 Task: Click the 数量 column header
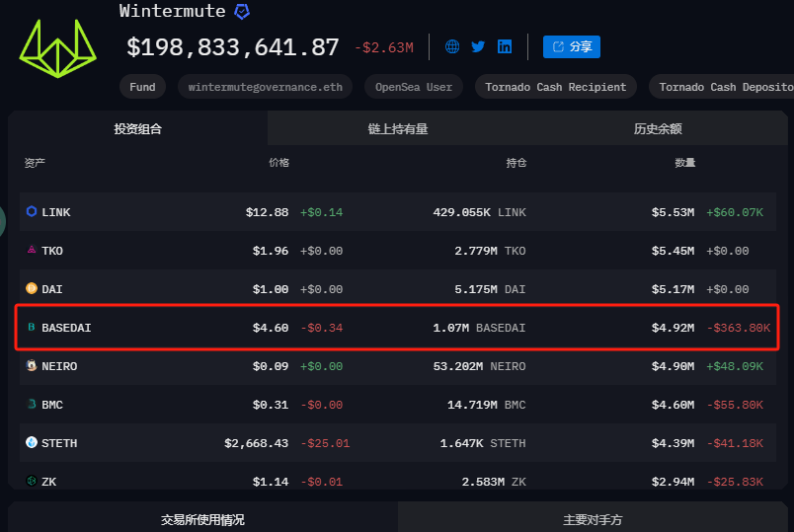click(685, 163)
